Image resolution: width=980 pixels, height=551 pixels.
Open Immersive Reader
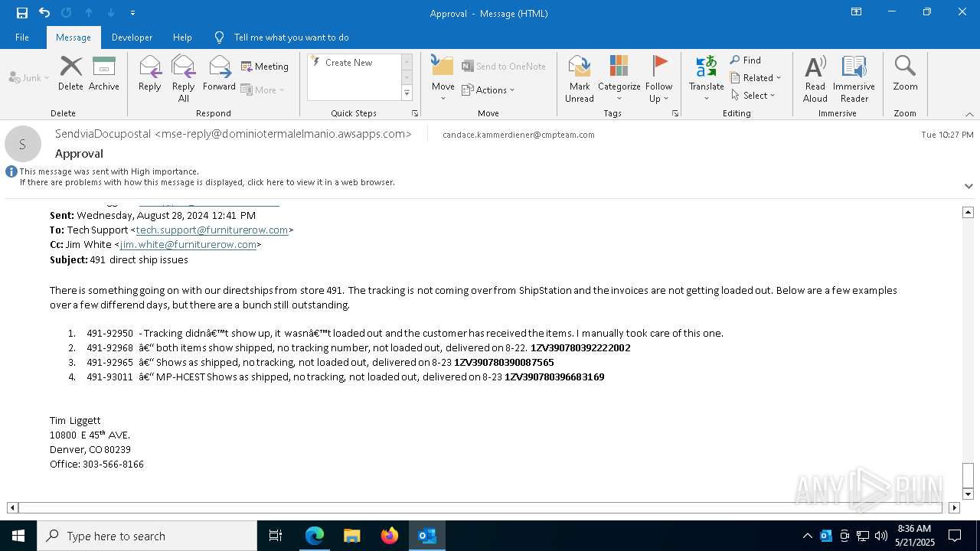[854, 78]
